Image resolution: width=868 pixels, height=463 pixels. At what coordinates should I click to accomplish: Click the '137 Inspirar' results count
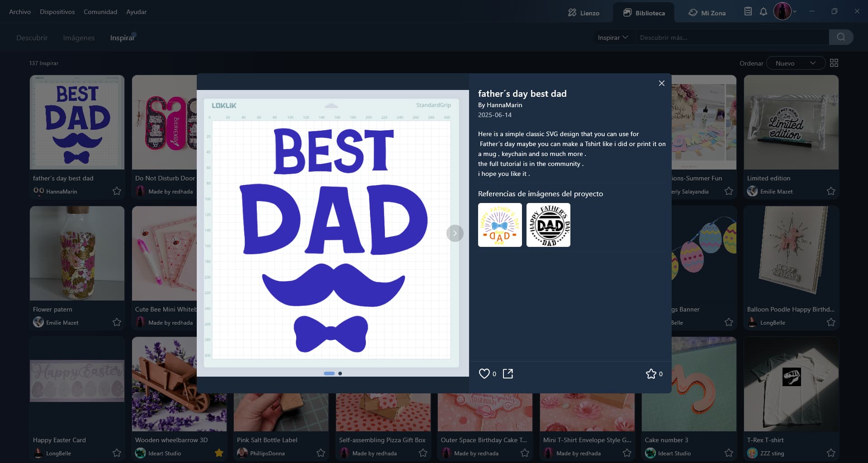coord(44,63)
